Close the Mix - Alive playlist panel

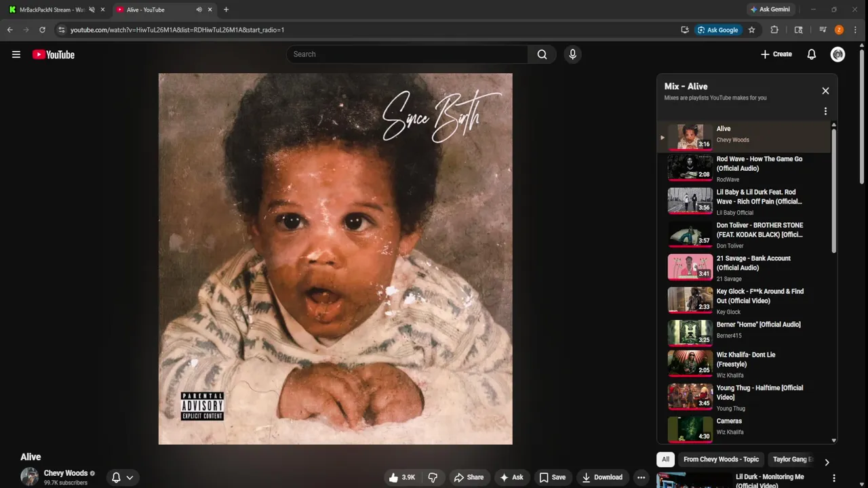point(825,91)
